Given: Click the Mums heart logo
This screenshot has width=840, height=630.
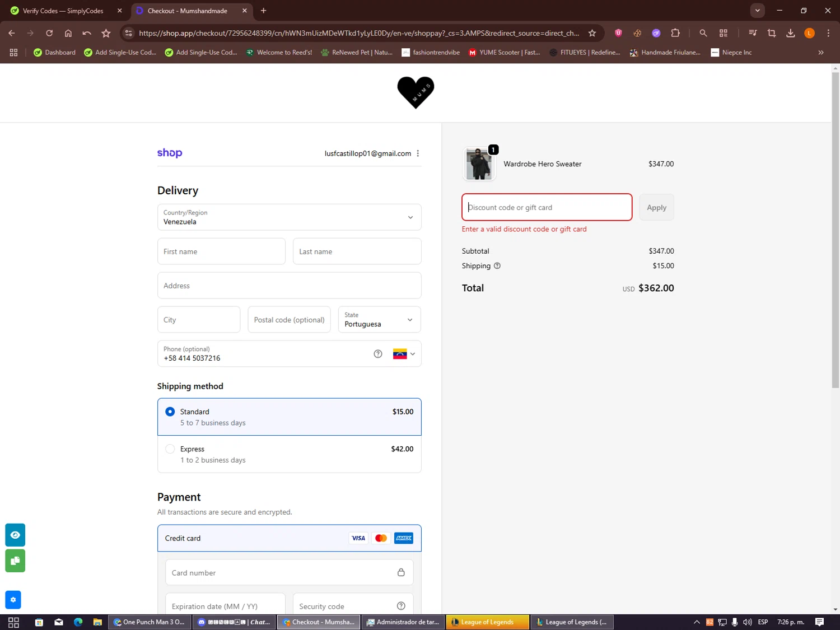Looking at the screenshot, I should coord(416,92).
